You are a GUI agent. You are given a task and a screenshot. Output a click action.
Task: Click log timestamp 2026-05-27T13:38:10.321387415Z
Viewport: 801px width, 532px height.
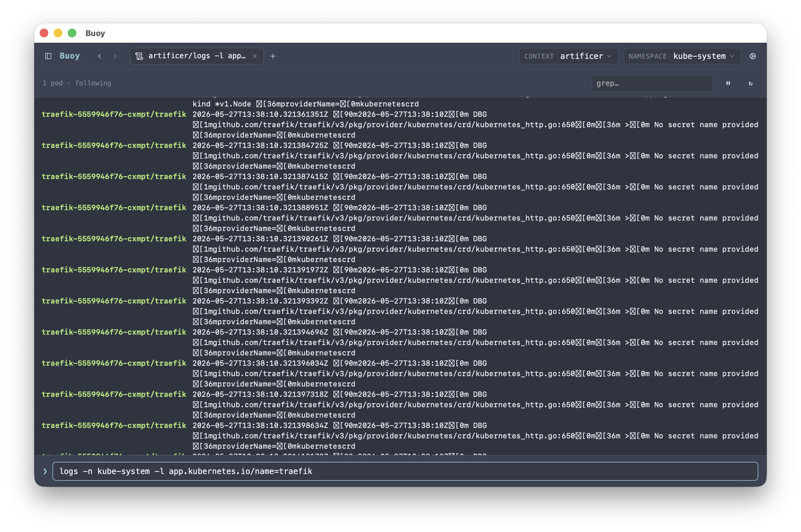point(260,176)
